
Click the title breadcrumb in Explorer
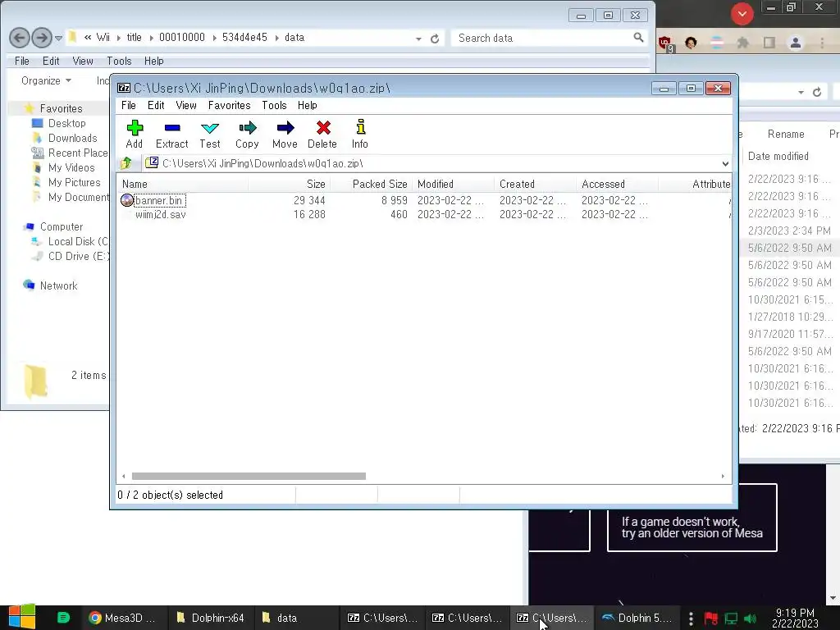(x=134, y=38)
